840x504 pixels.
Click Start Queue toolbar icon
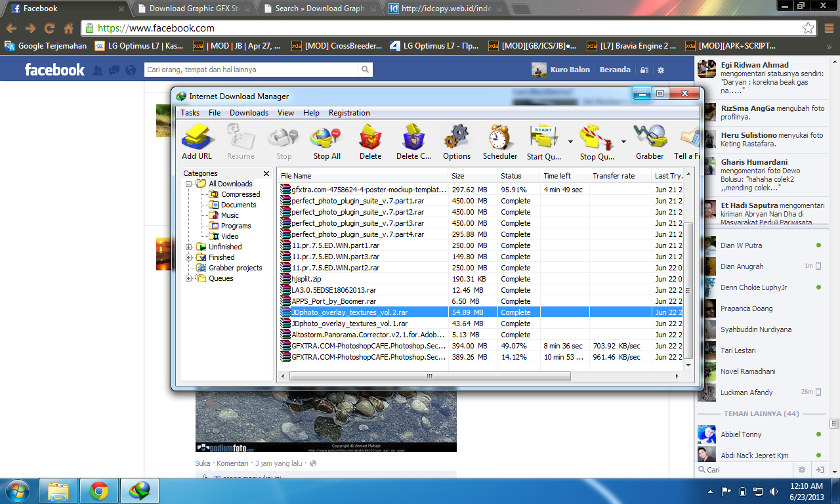click(543, 142)
